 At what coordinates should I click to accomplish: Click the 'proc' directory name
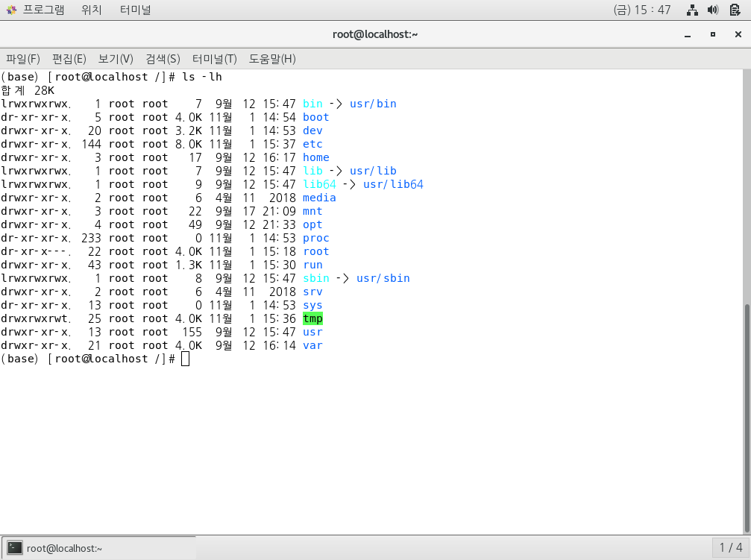pos(316,238)
